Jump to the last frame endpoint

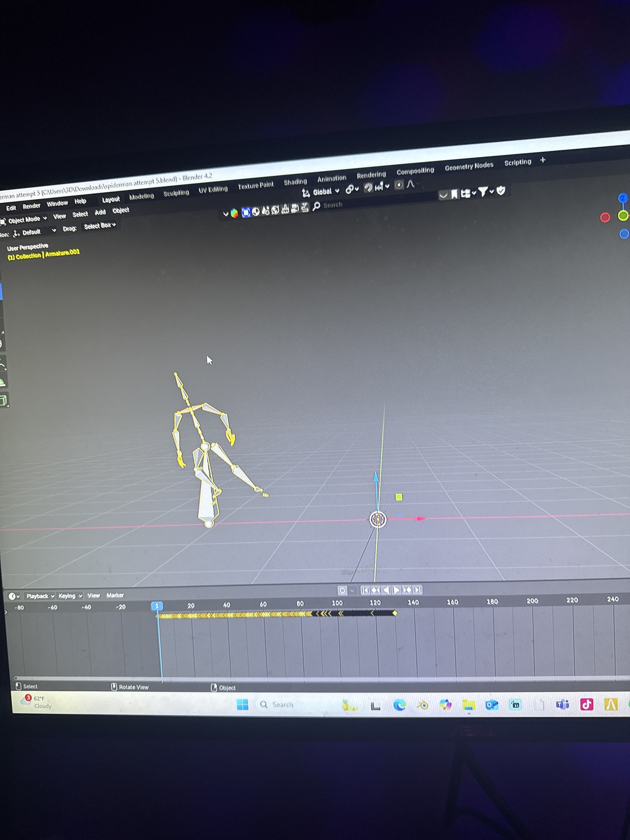pyautogui.click(x=417, y=590)
